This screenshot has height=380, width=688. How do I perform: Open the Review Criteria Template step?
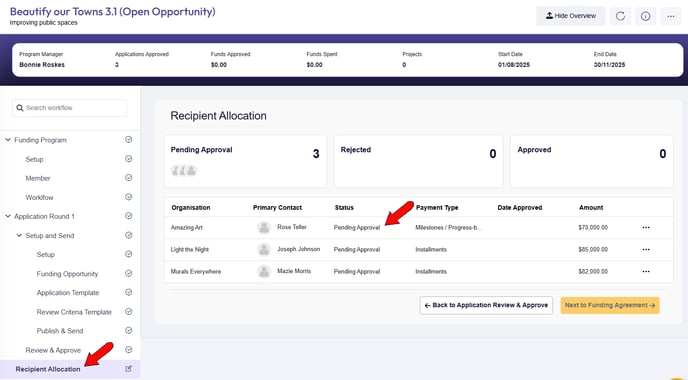click(74, 312)
